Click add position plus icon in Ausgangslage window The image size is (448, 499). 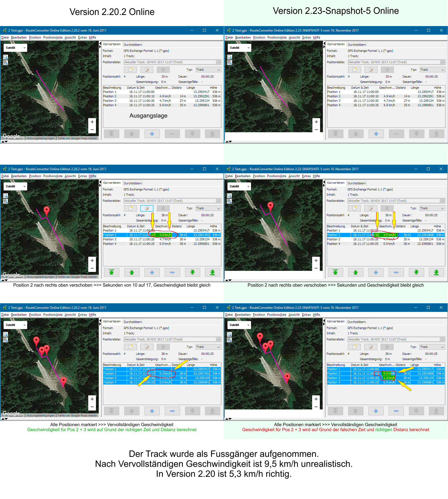[152, 134]
